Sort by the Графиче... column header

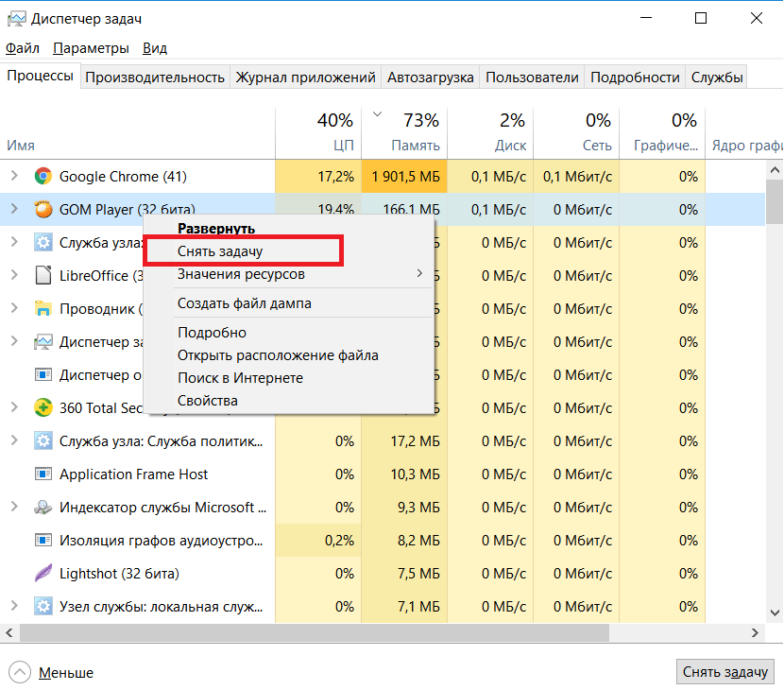tap(662, 133)
